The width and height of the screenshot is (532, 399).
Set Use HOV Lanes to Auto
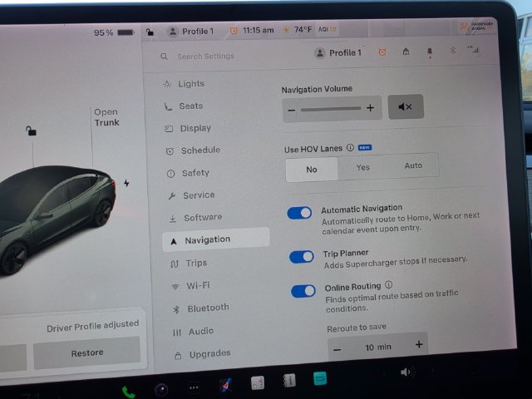413,165
